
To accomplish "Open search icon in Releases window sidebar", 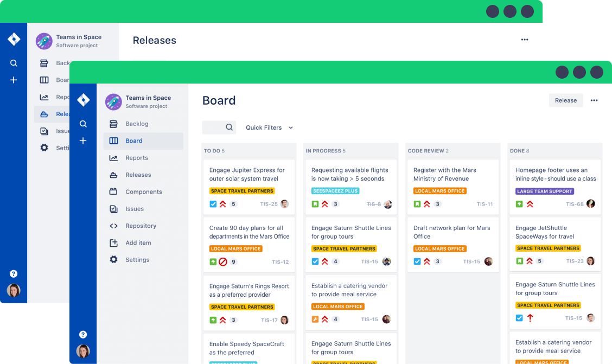I will [x=14, y=63].
